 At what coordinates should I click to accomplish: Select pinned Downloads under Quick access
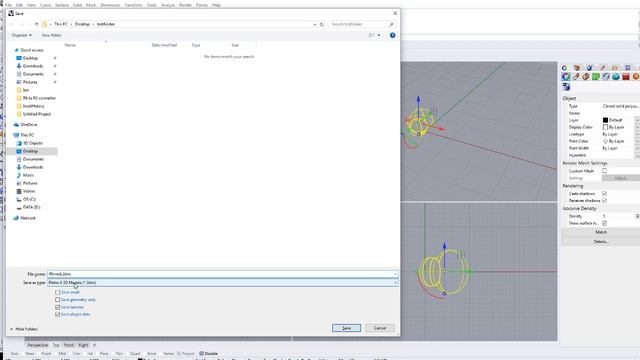coord(33,66)
